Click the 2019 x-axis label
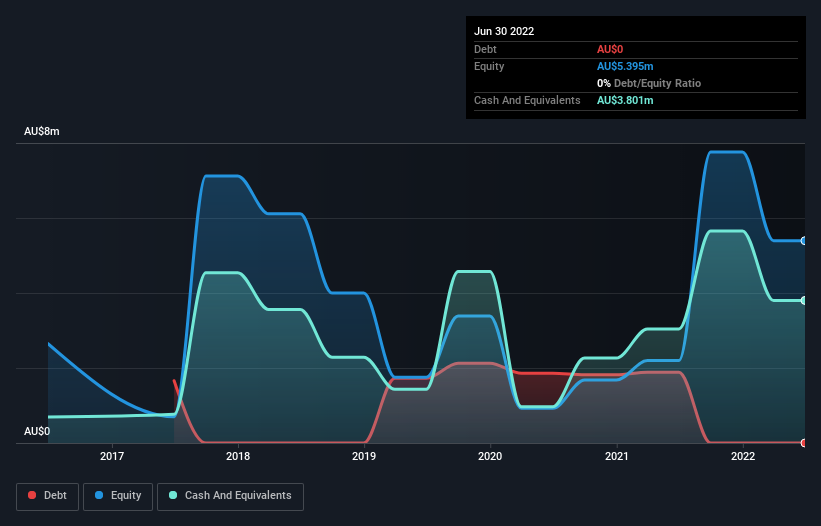The image size is (821, 526). [364, 456]
